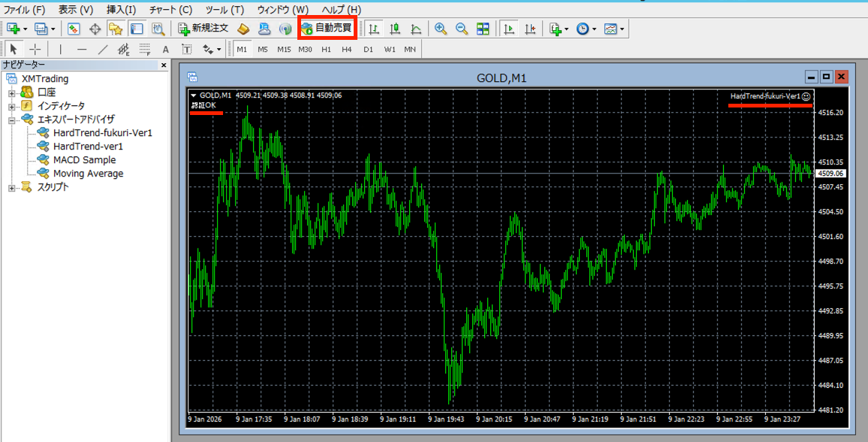Open the ツール (T) menu

coord(225,10)
